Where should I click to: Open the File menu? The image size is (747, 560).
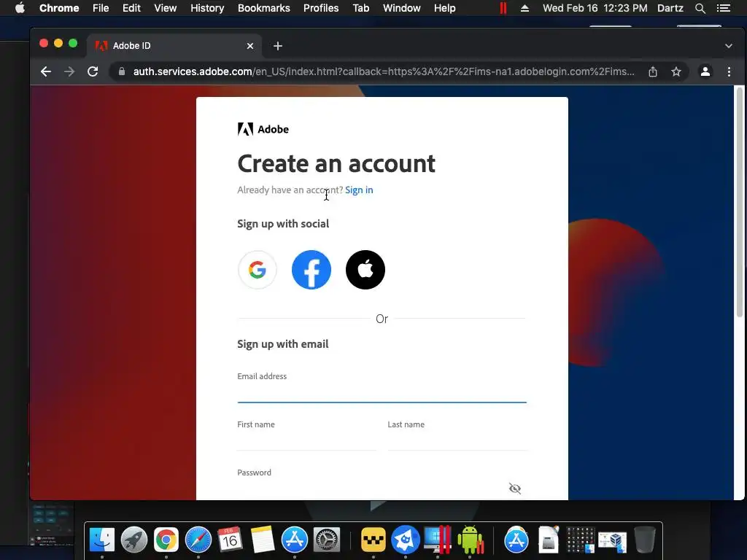pos(101,8)
